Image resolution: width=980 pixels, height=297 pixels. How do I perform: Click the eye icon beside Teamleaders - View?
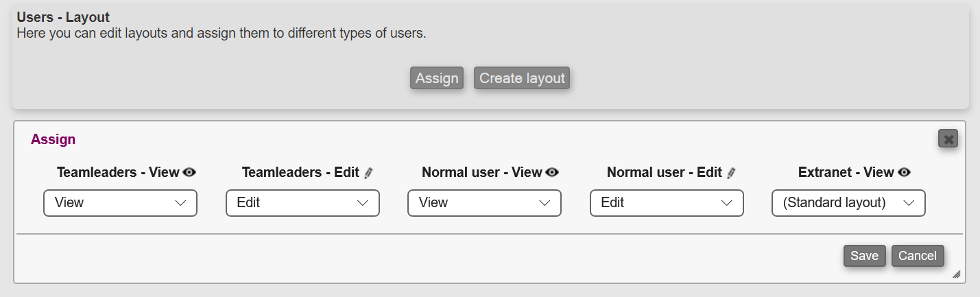tap(189, 173)
